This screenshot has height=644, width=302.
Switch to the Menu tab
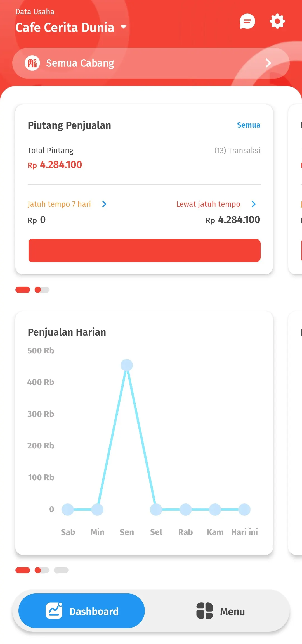pos(221,612)
